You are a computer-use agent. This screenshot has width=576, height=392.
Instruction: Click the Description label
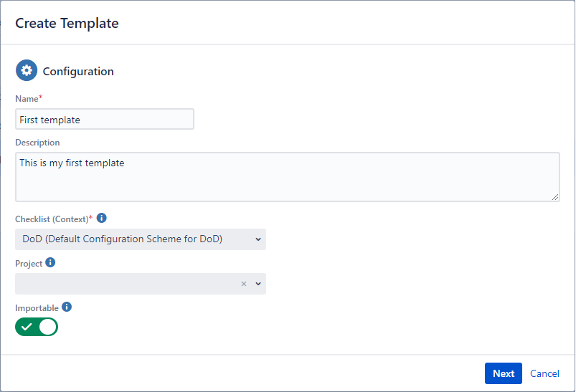coord(37,143)
